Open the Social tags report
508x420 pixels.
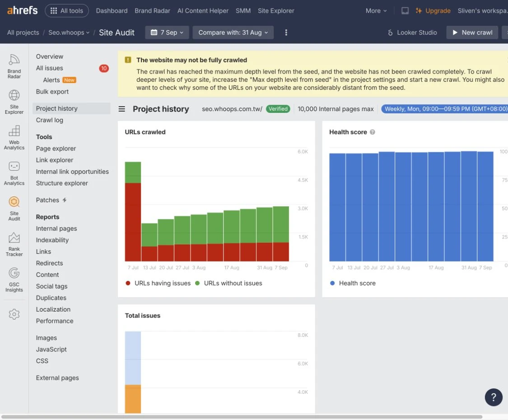[51, 286]
